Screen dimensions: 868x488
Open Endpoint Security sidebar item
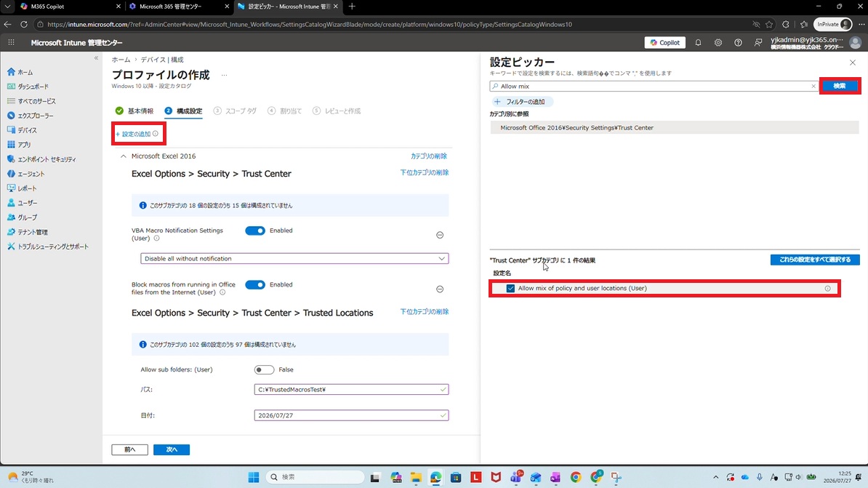click(x=41, y=159)
